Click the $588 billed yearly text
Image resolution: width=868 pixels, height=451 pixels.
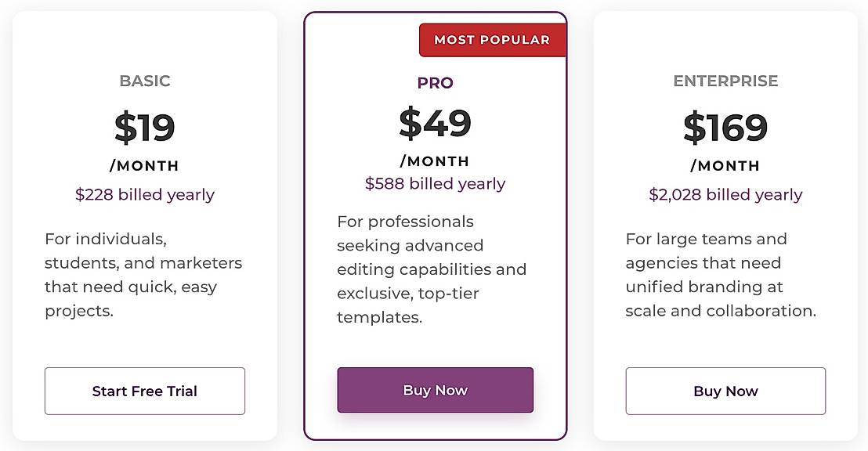pos(435,183)
